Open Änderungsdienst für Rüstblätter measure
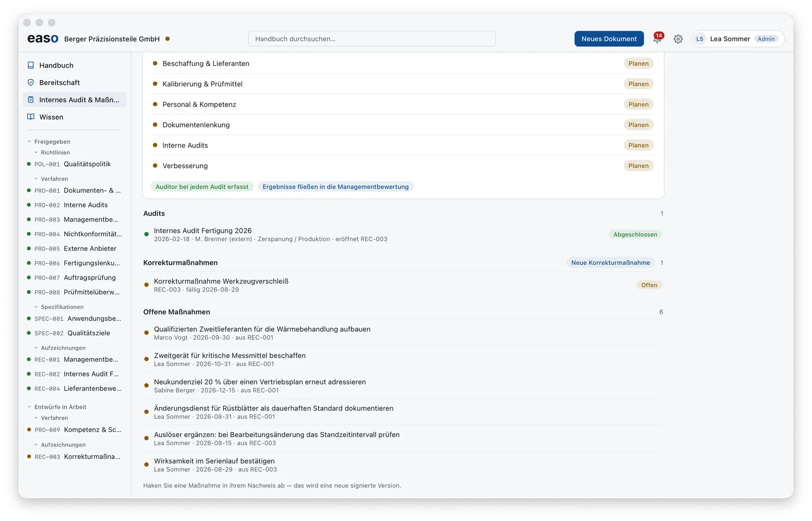Screen dimensions: 812x521 point(403,412)
